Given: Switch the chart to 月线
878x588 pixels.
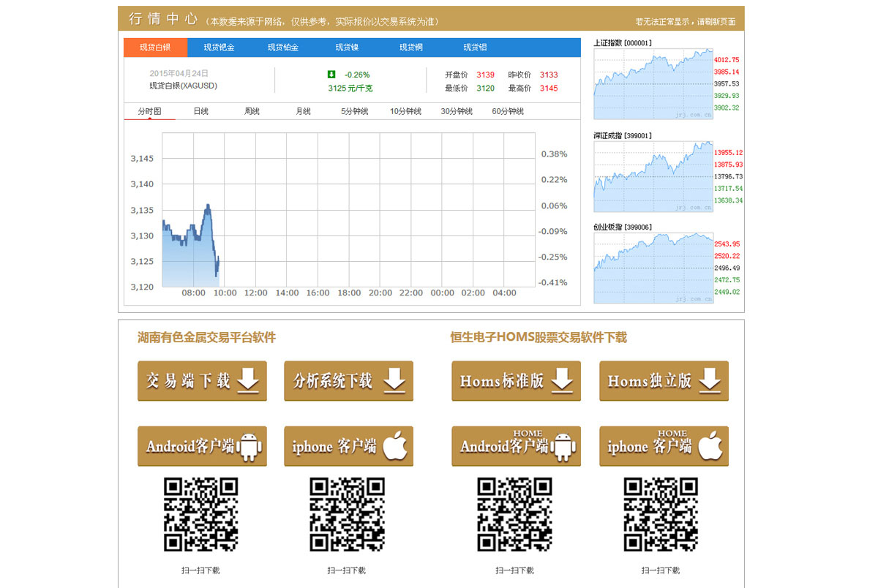Looking at the screenshot, I should [x=304, y=111].
